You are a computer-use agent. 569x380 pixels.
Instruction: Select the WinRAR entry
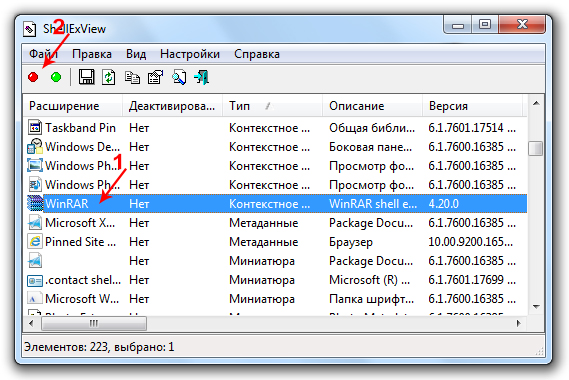click(x=67, y=204)
